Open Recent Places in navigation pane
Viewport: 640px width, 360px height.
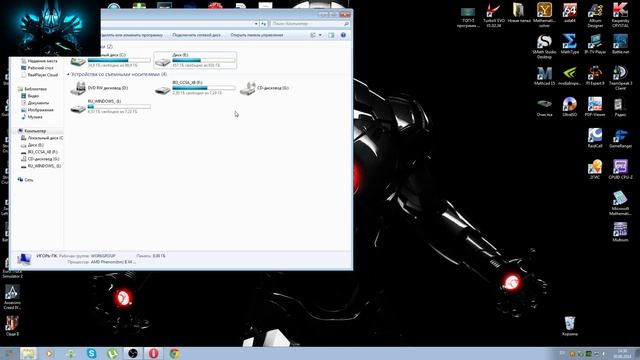point(39,61)
